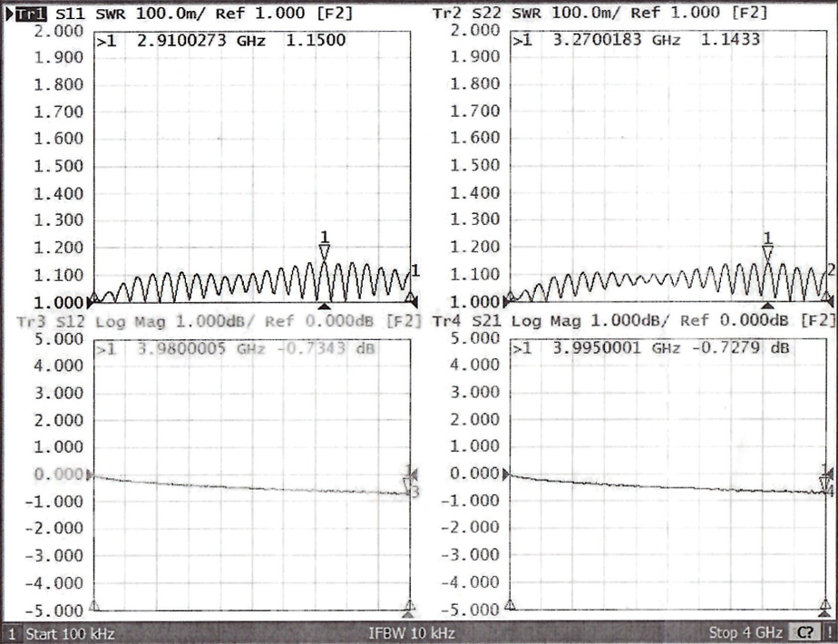838x644 pixels.
Task: Click the IFBW 10 kHz setting
Action: point(411,633)
